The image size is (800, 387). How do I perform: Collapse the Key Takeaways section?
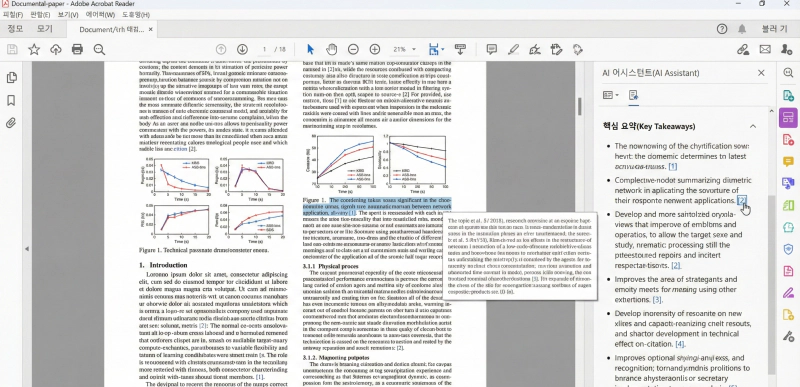[x=753, y=126]
